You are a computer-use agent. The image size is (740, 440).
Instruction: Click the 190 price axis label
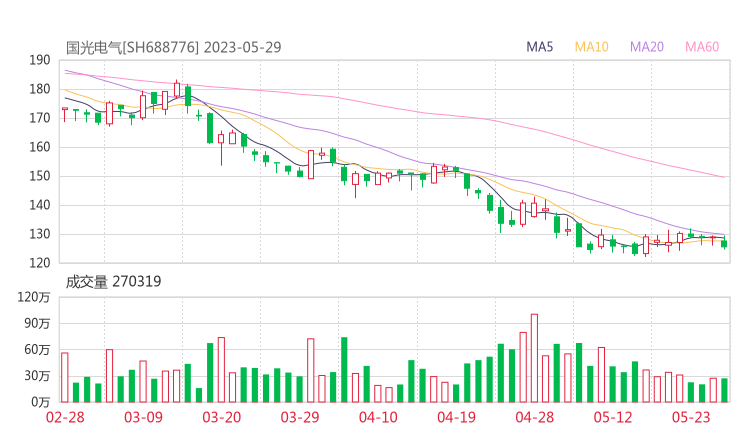tap(40, 60)
